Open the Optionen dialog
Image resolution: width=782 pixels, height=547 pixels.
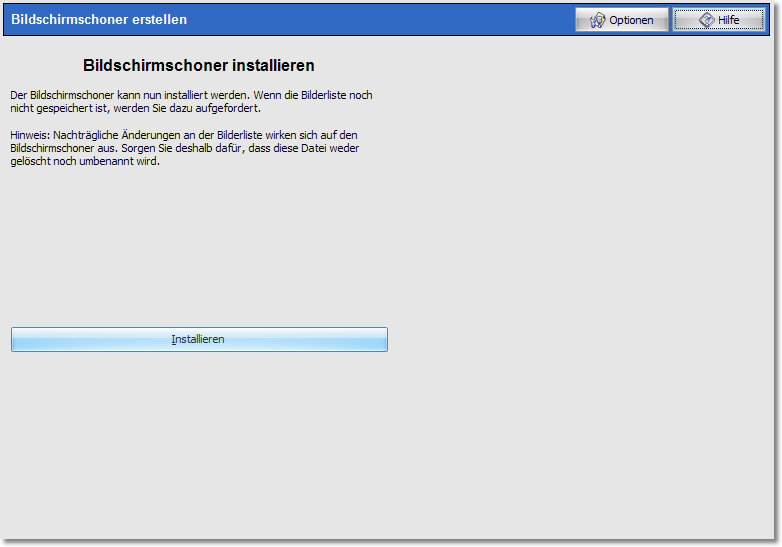click(621, 20)
